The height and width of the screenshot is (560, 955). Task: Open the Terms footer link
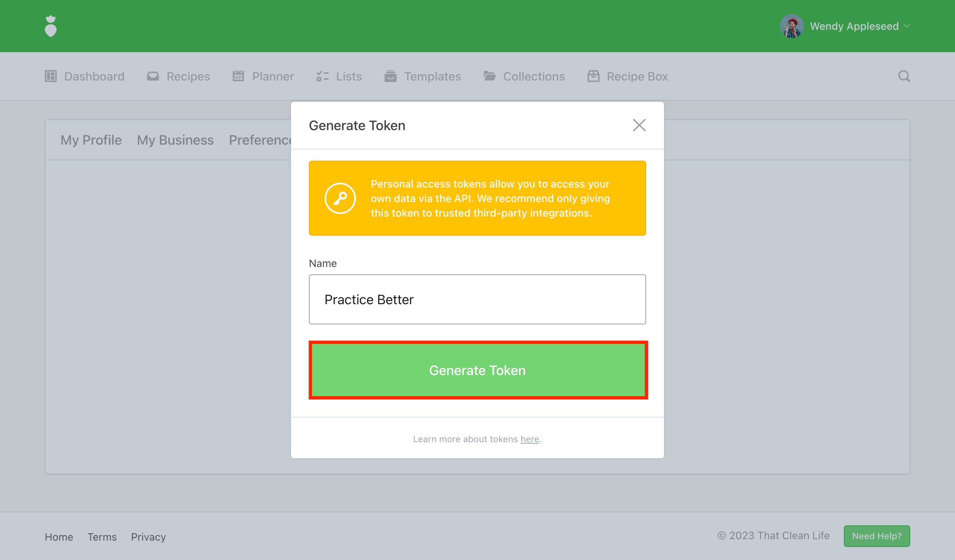102,537
